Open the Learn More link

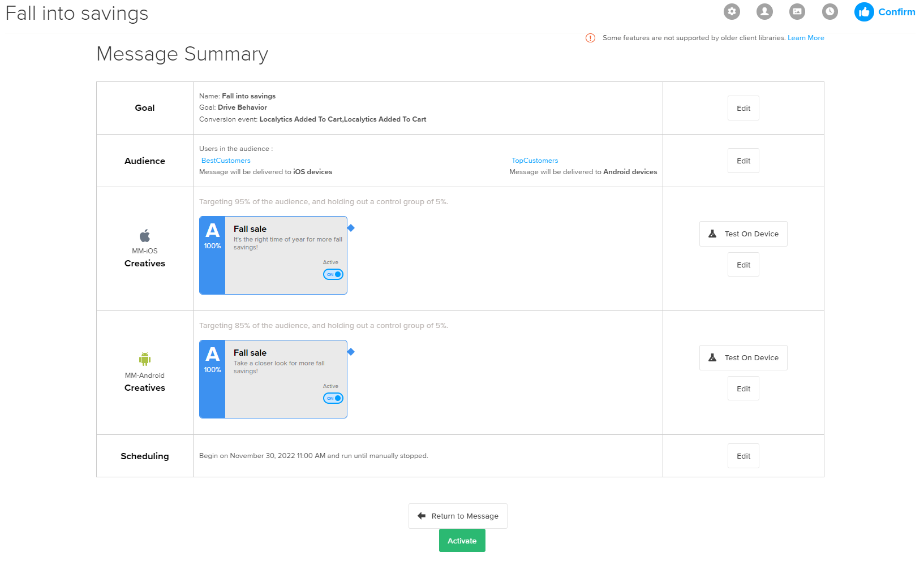click(x=806, y=38)
